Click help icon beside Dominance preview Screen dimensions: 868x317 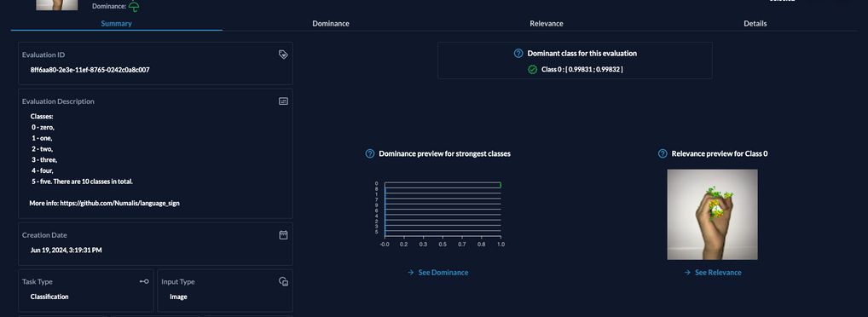point(370,153)
